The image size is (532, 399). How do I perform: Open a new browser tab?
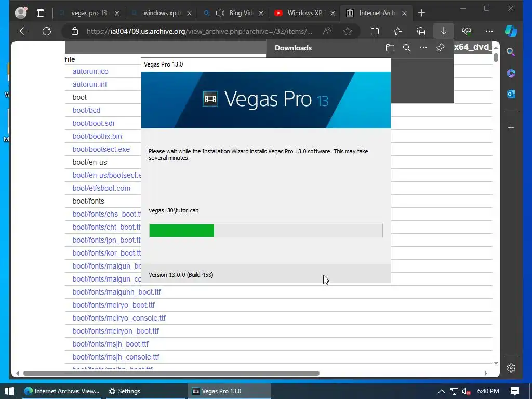click(x=421, y=13)
